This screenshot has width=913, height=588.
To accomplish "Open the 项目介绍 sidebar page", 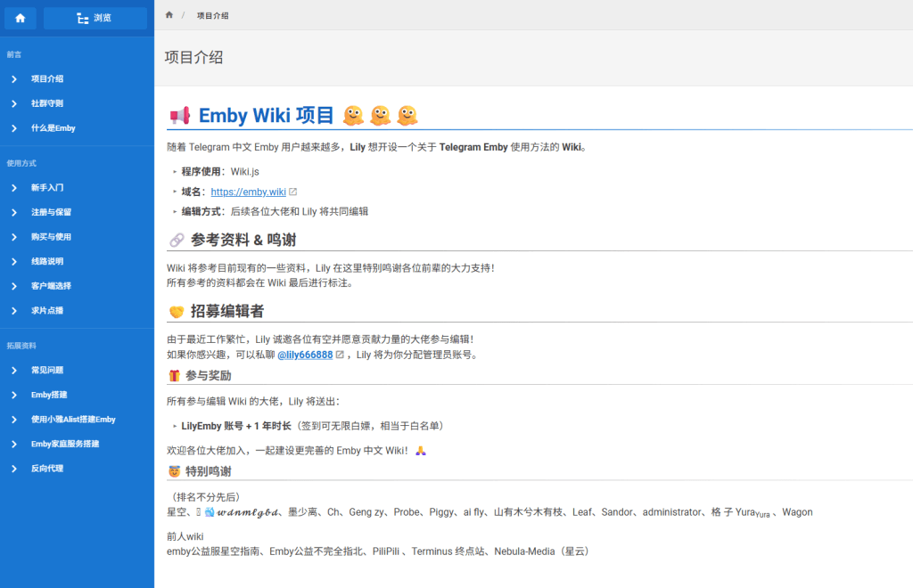I will [x=47, y=79].
